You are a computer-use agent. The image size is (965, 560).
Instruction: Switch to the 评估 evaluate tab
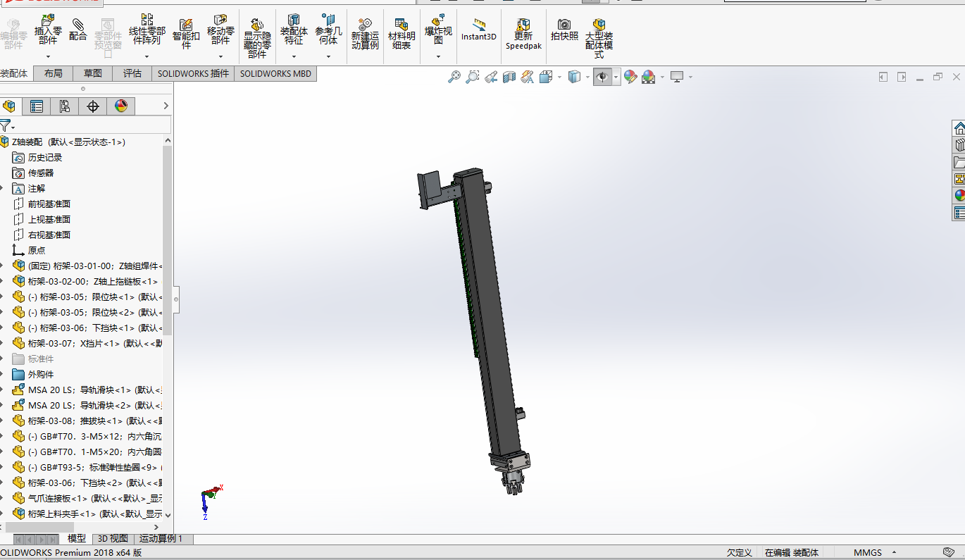[132, 73]
